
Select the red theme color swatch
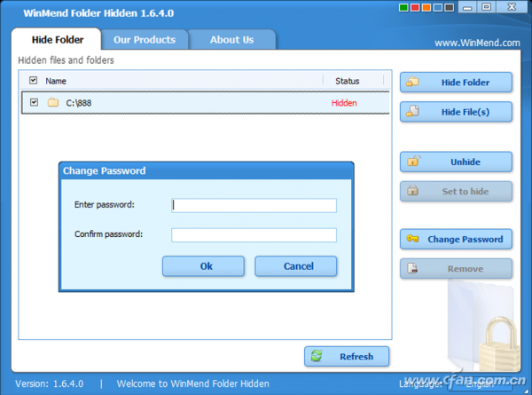coord(415,7)
